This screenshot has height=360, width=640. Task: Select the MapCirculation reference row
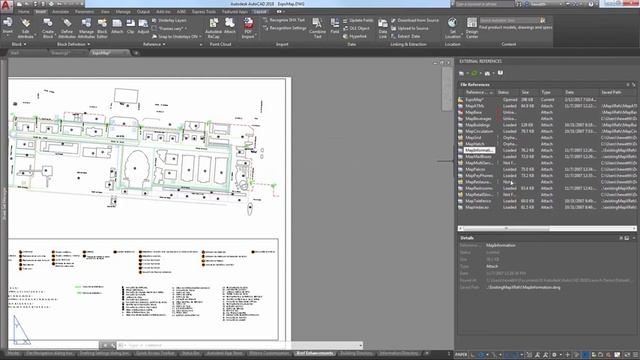click(547, 131)
